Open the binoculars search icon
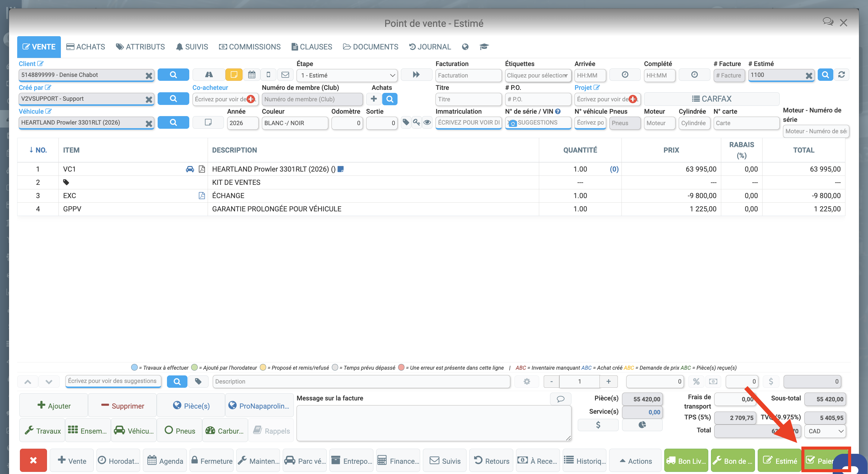868x474 pixels. (x=209, y=75)
